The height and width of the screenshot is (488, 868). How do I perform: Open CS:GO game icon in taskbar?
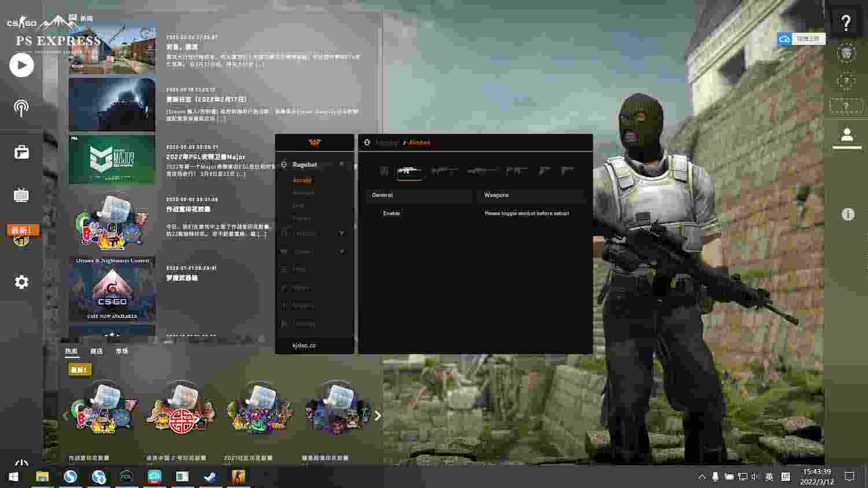[238, 476]
